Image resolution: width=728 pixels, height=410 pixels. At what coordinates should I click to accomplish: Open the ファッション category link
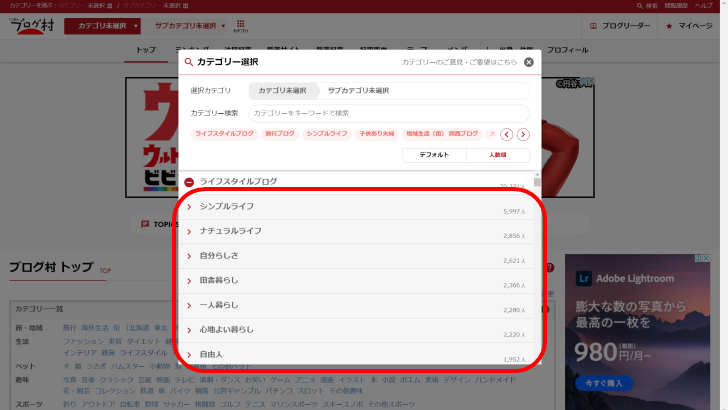click(x=83, y=341)
